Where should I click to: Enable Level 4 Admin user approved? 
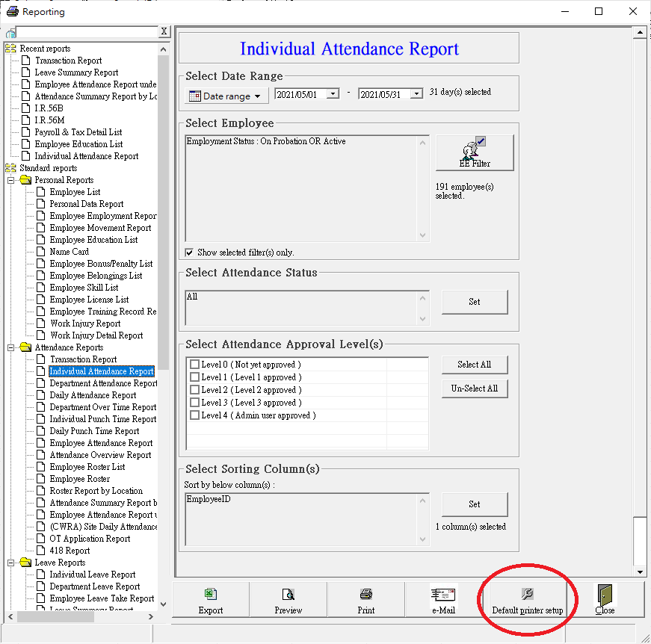(x=195, y=415)
